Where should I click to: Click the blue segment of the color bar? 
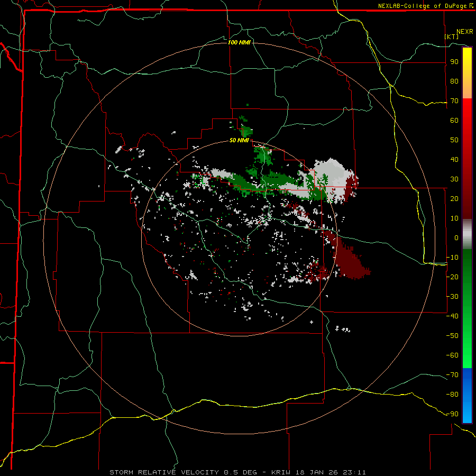467,395
